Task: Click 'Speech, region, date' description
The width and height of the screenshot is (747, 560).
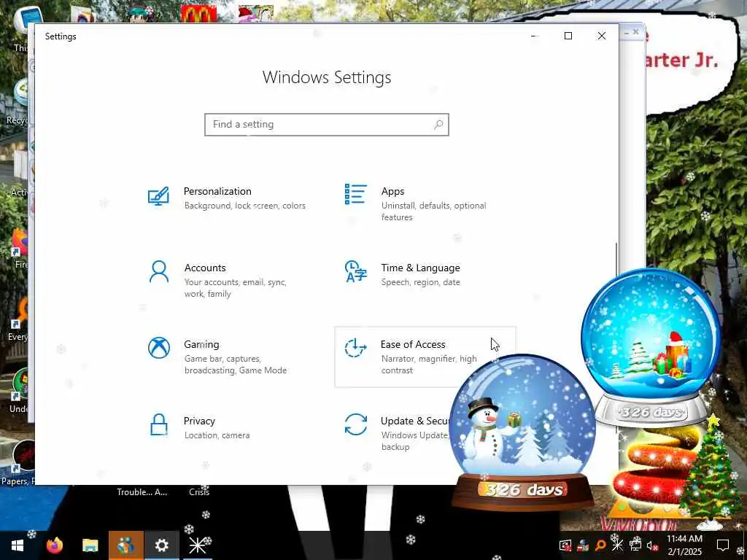Action: 421,282
